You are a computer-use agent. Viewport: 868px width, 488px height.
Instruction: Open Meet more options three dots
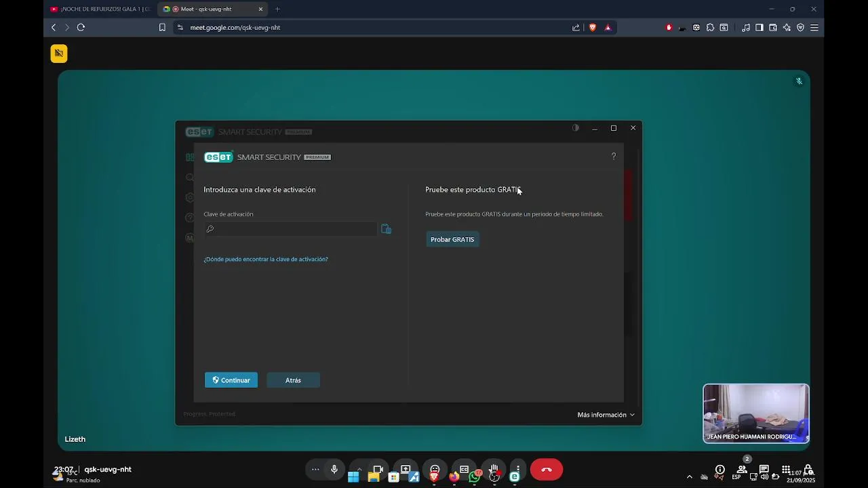click(x=518, y=469)
